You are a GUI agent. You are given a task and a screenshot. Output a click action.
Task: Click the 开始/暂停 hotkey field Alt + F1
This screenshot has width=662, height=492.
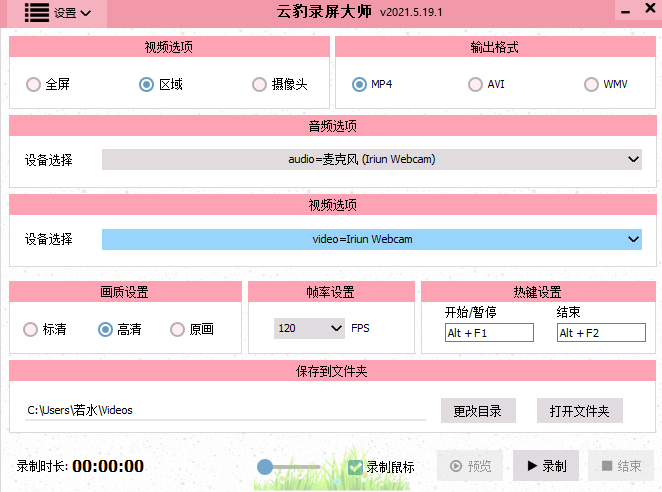pyautogui.click(x=489, y=333)
